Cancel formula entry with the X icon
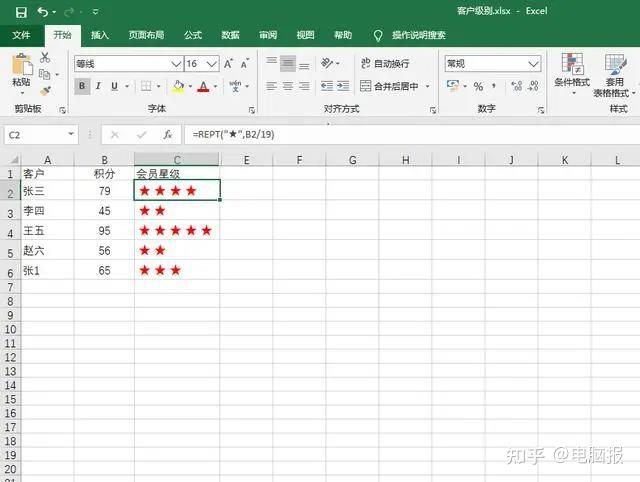Image resolution: width=640 pixels, height=482 pixels. [x=115, y=135]
